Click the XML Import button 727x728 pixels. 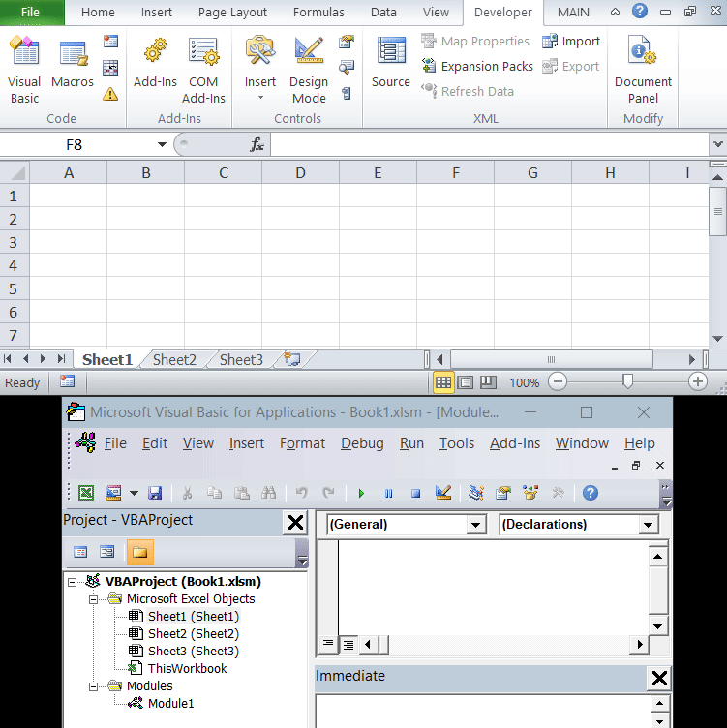click(x=571, y=42)
